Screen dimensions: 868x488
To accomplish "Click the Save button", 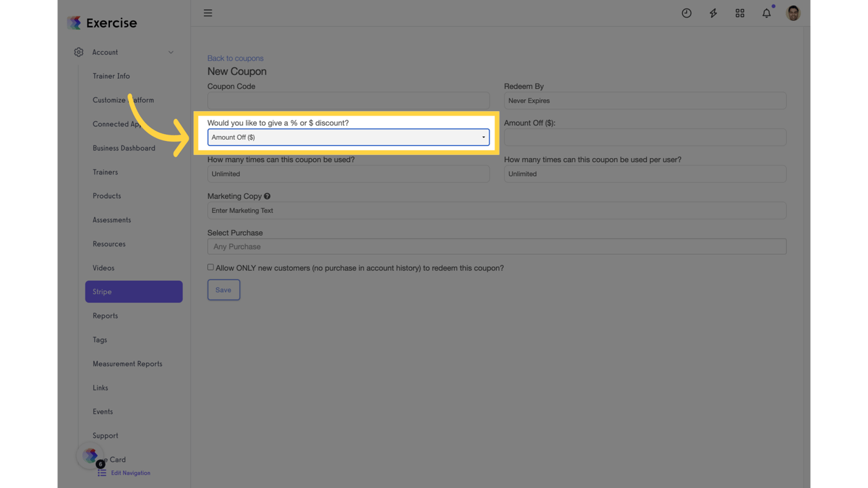I will 224,290.
